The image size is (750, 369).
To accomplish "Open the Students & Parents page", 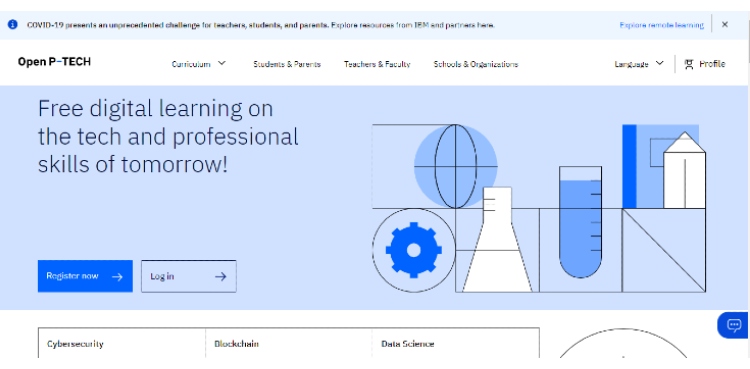I will click(x=287, y=64).
